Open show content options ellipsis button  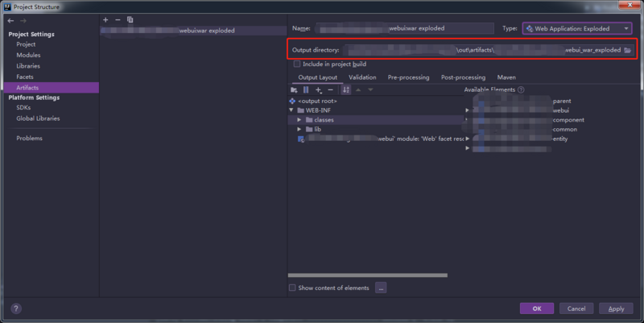point(381,288)
